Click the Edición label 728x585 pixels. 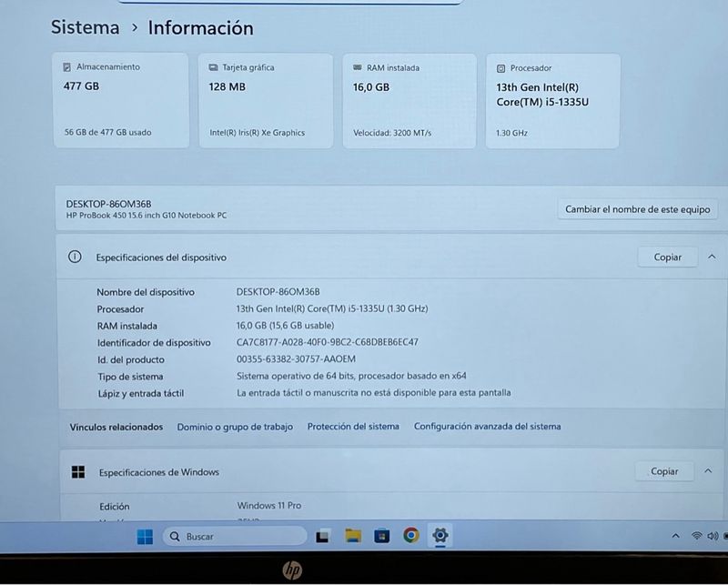[115, 507]
